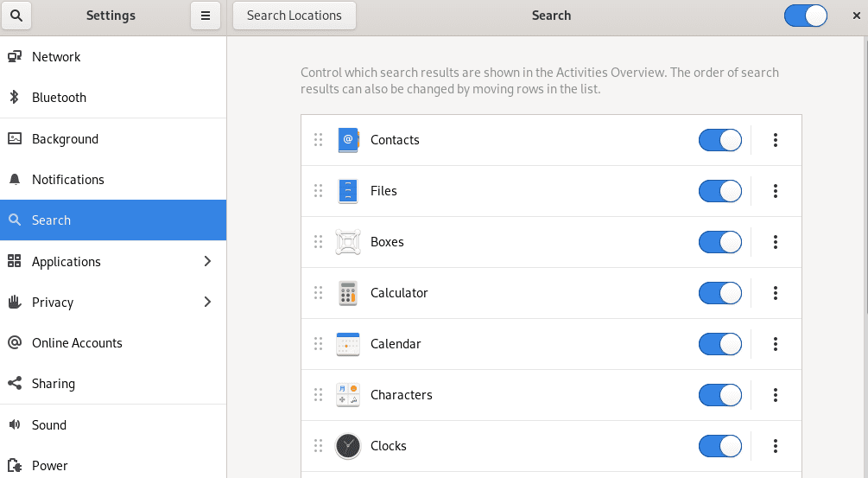Open the Online Accounts panel
Screen dimensions: 868x478
tap(113, 343)
